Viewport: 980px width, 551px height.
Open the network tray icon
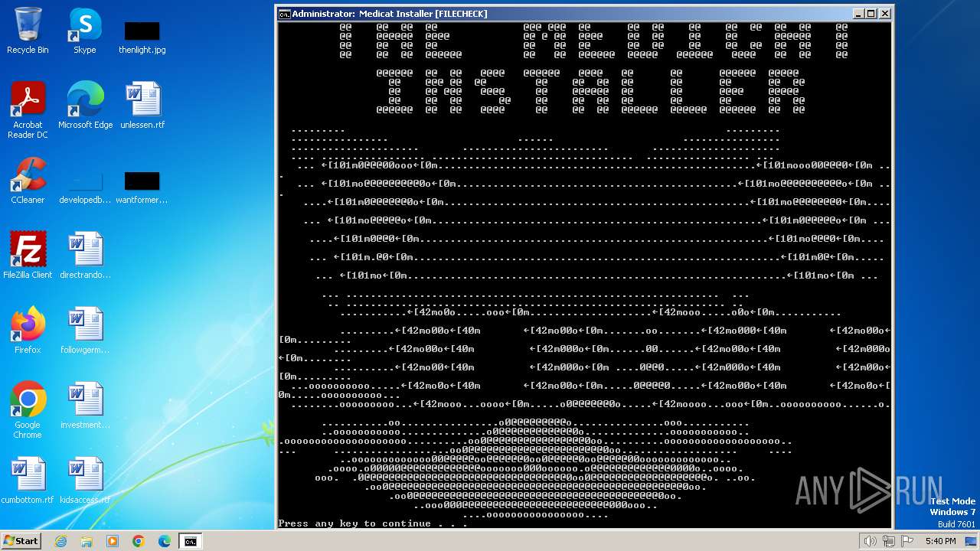(x=888, y=541)
